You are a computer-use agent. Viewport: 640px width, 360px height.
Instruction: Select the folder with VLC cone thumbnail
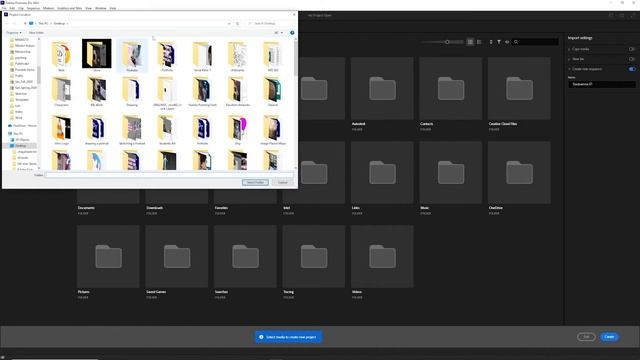tap(62, 130)
